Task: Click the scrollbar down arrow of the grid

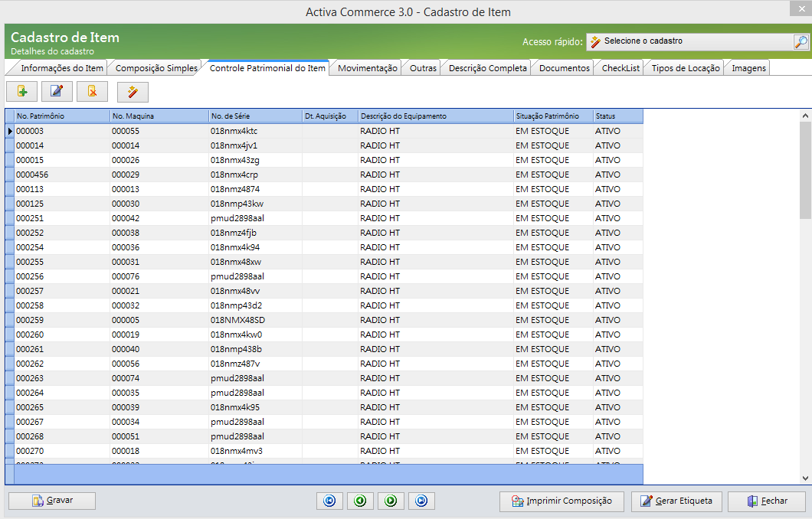Action: pyautogui.click(x=805, y=478)
